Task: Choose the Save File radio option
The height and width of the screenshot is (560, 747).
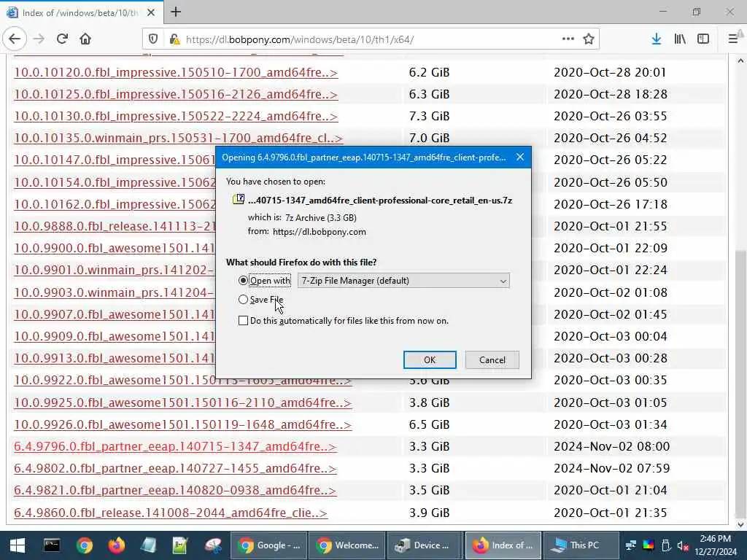Action: pyautogui.click(x=243, y=300)
